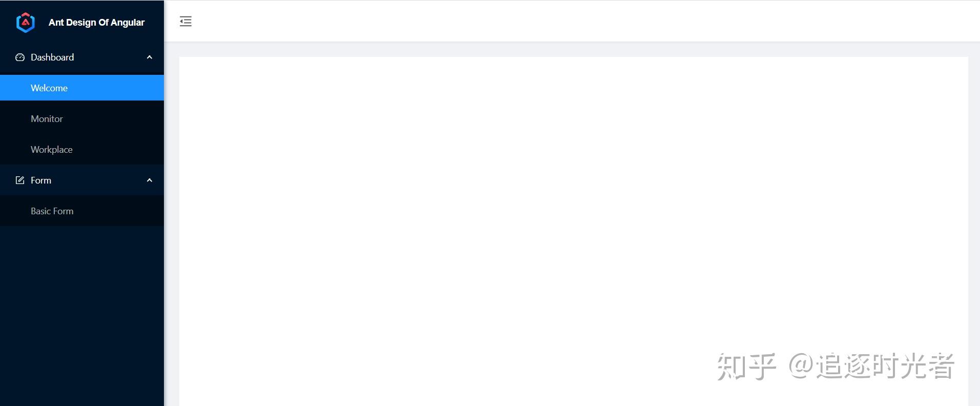Click the Form menu label
The height and width of the screenshot is (406, 980).
[41, 180]
